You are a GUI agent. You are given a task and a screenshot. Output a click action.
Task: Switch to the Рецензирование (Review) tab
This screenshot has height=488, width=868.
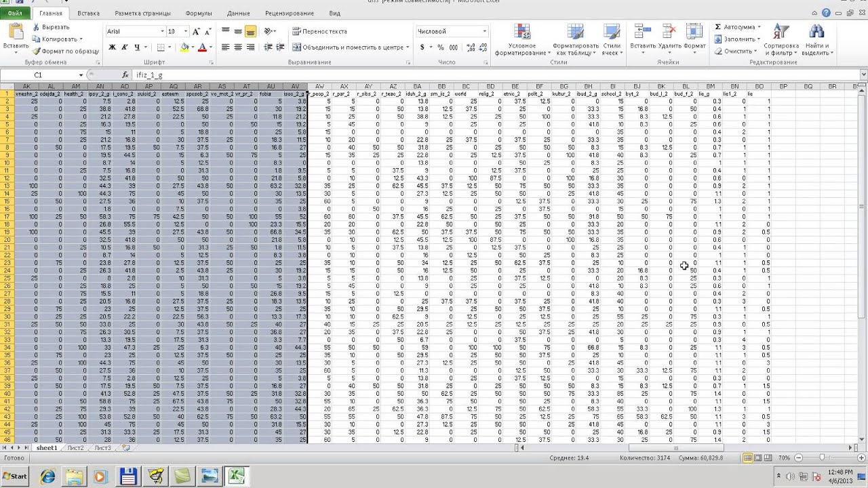[290, 13]
